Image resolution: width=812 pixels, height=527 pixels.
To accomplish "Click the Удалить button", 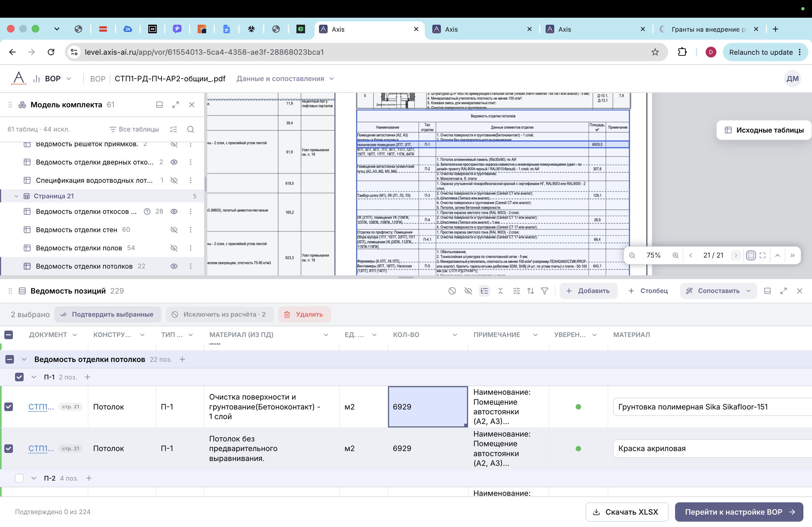I will tap(304, 314).
